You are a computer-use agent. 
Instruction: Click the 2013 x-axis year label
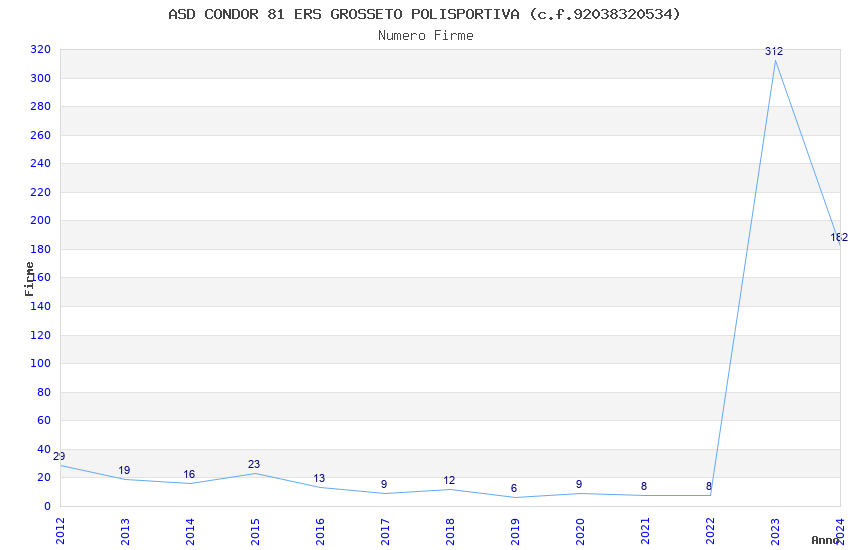coord(125,531)
